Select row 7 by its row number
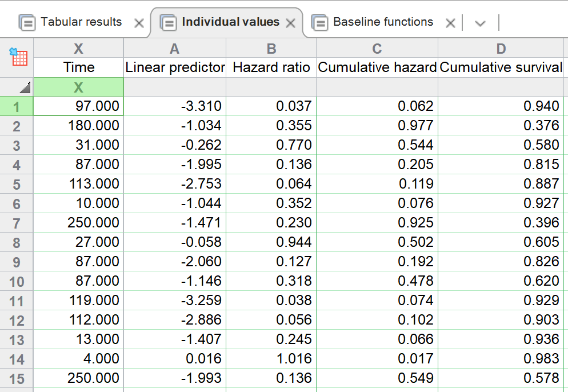The image size is (568, 392). pyautogui.click(x=17, y=223)
